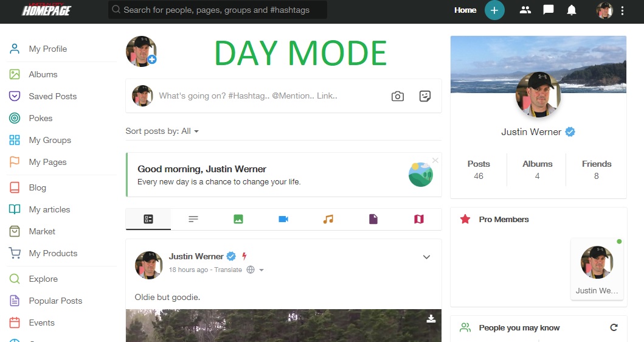
Task: Dismiss the Good morning greeting card
Action: [x=435, y=160]
